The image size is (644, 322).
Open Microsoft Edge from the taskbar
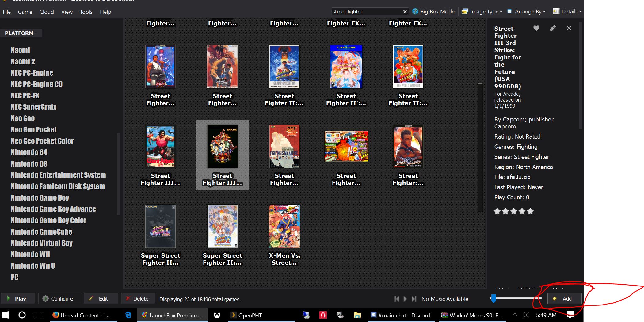click(x=128, y=315)
